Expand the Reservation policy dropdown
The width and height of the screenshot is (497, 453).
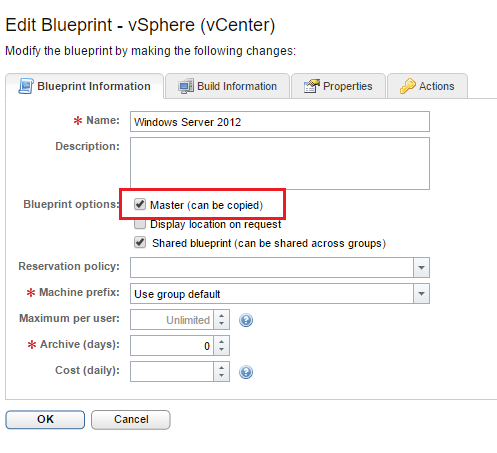[x=421, y=267]
